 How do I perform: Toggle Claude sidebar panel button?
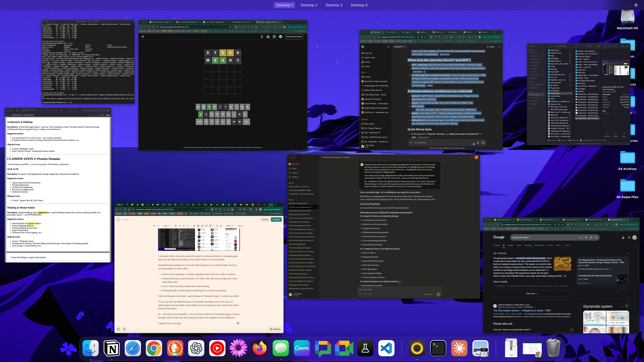point(299,157)
